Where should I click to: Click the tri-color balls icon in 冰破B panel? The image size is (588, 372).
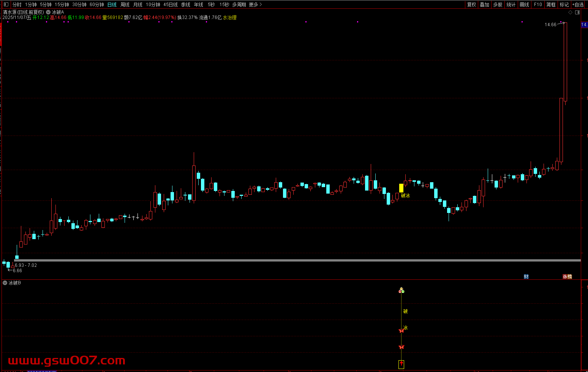(401, 291)
